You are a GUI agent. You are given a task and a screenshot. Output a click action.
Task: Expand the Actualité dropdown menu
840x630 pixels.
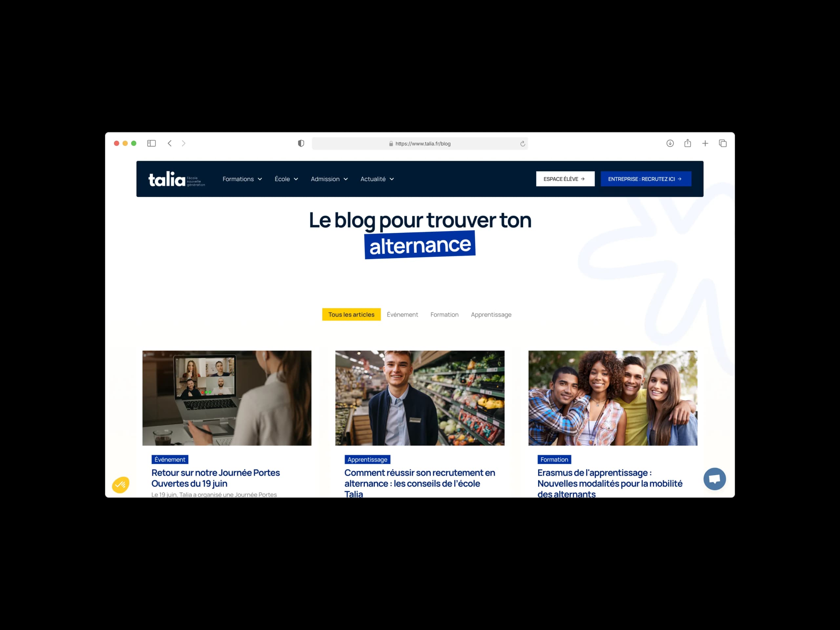[x=377, y=179]
